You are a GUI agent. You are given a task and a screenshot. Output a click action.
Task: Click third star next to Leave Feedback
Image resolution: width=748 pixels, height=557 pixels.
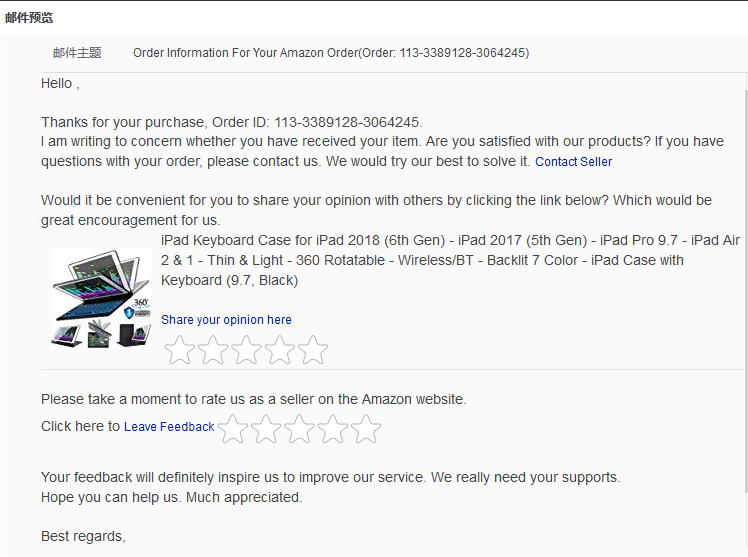[x=300, y=429]
